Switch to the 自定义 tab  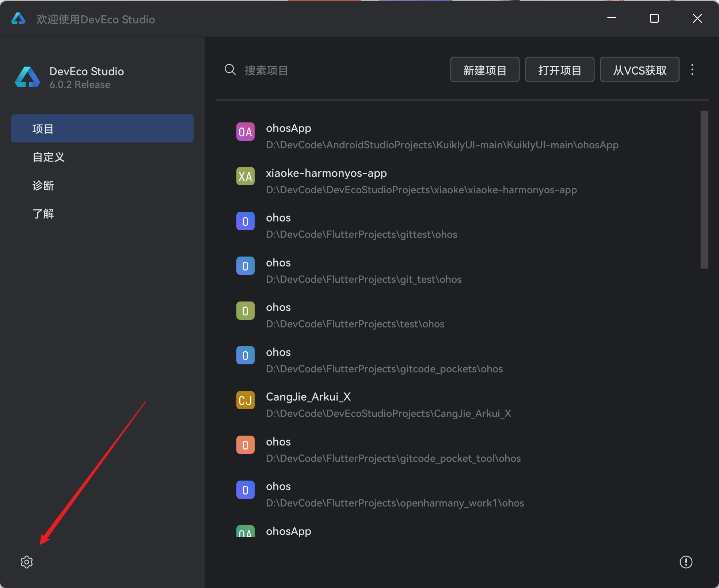[x=102, y=157]
